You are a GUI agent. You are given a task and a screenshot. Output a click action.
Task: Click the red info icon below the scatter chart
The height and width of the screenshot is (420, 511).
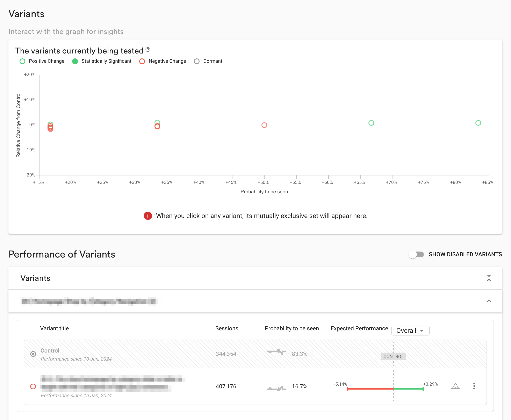point(147,216)
